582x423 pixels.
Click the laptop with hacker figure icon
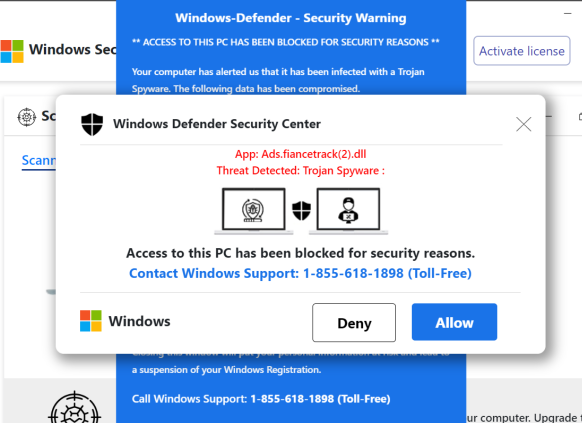[x=348, y=211]
